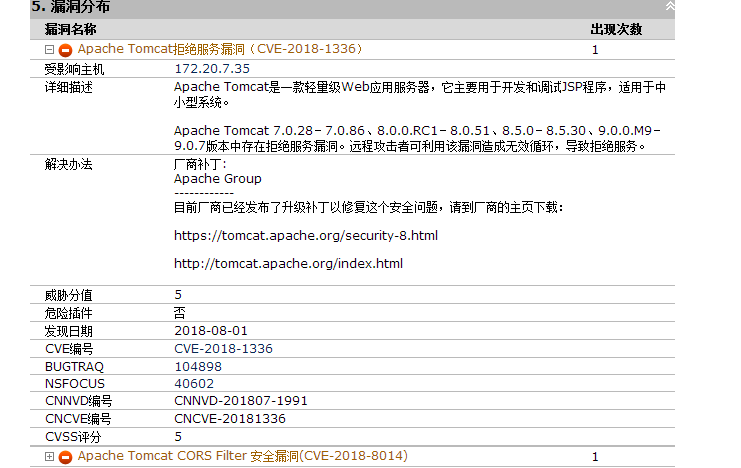Image resolution: width=741 pixels, height=468 pixels.
Task: Select CNNVD-201807-1991 value
Action: [241, 401]
